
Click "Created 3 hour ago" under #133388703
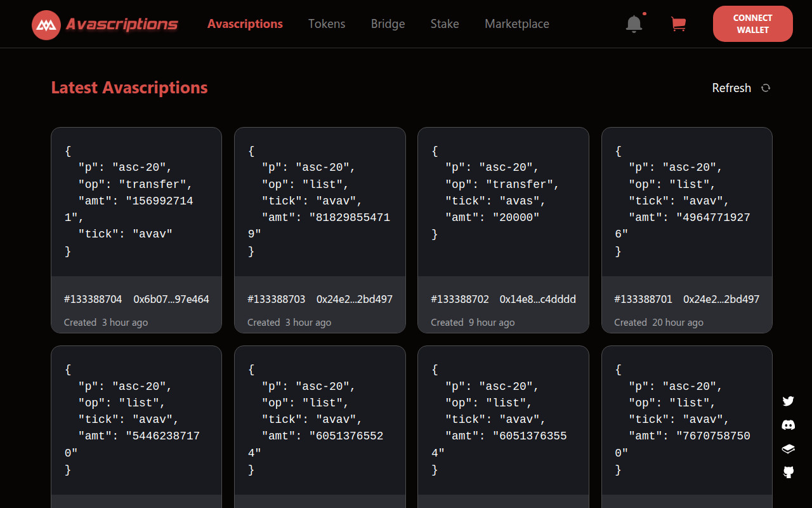pos(289,323)
